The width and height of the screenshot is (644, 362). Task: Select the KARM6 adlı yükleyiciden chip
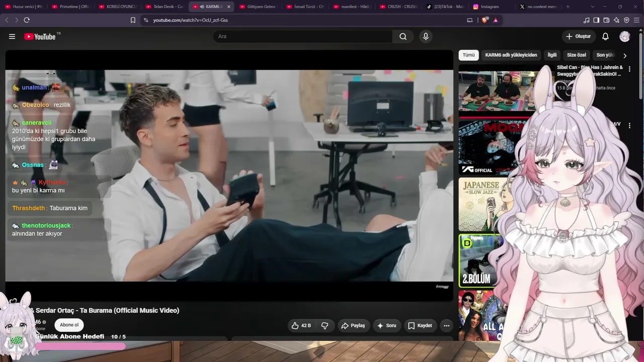click(x=511, y=55)
